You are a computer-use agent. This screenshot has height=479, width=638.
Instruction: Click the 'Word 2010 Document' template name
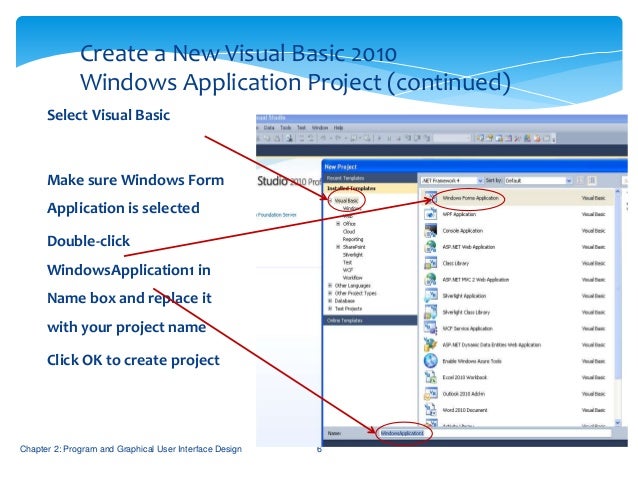click(465, 410)
